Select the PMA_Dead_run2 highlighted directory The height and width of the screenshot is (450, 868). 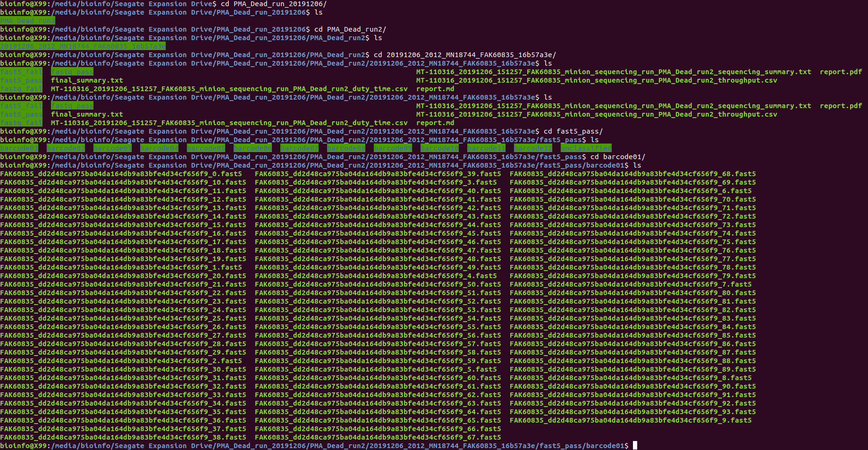(x=27, y=21)
